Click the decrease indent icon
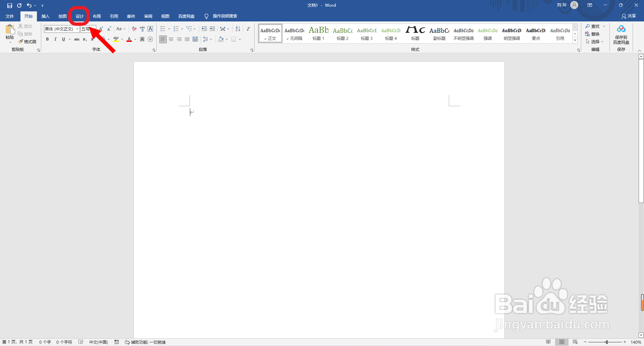The image size is (644, 346). 204,29
